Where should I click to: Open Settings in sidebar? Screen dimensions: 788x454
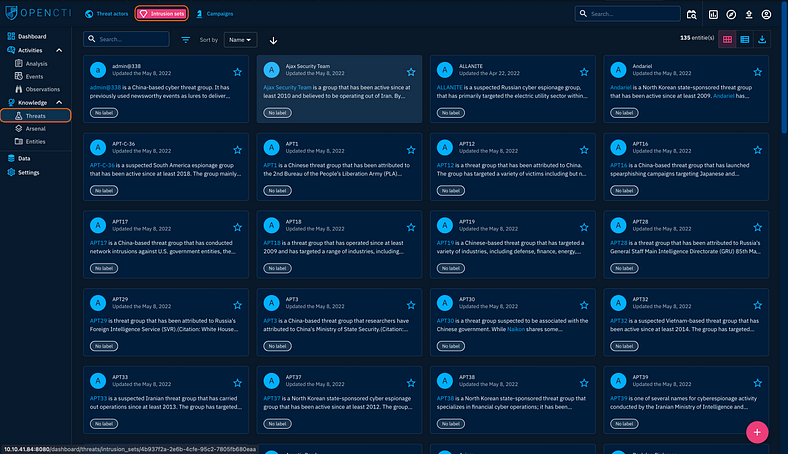(x=28, y=172)
